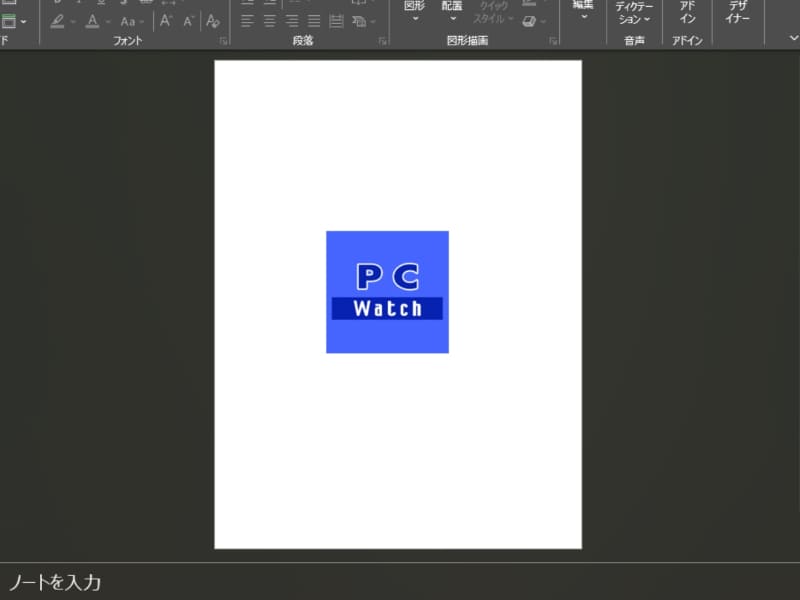The image size is (800, 600).
Task: Open the Font group dialog launcher
Action: click(222, 39)
